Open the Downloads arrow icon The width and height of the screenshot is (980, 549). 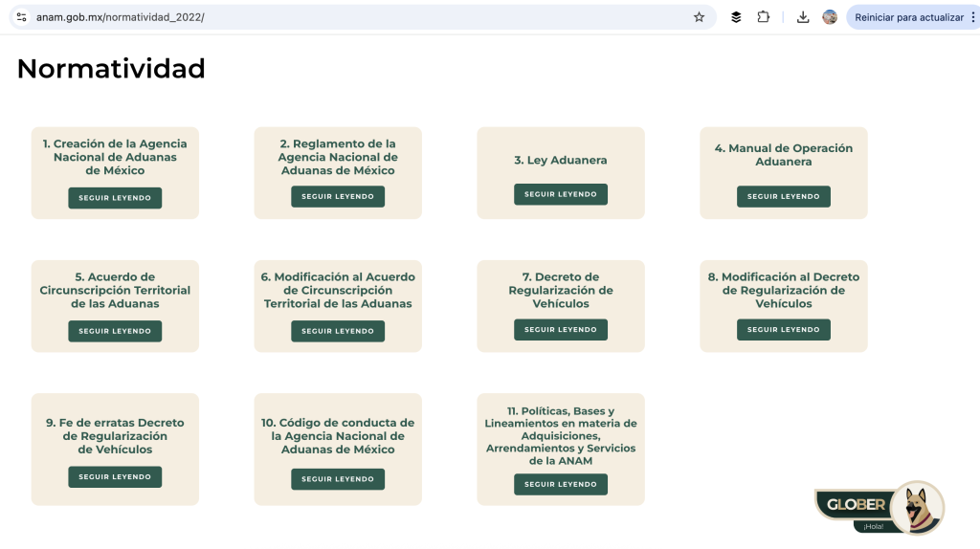(x=803, y=17)
